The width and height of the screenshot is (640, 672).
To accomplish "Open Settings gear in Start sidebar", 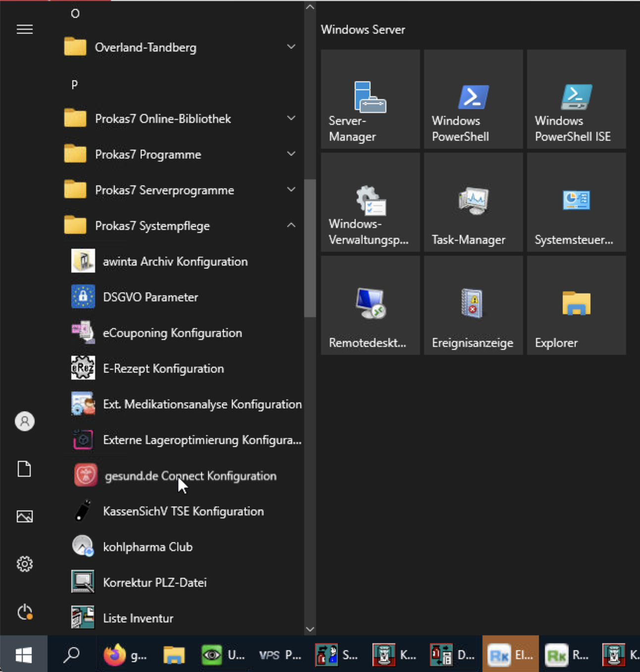I will click(x=24, y=564).
